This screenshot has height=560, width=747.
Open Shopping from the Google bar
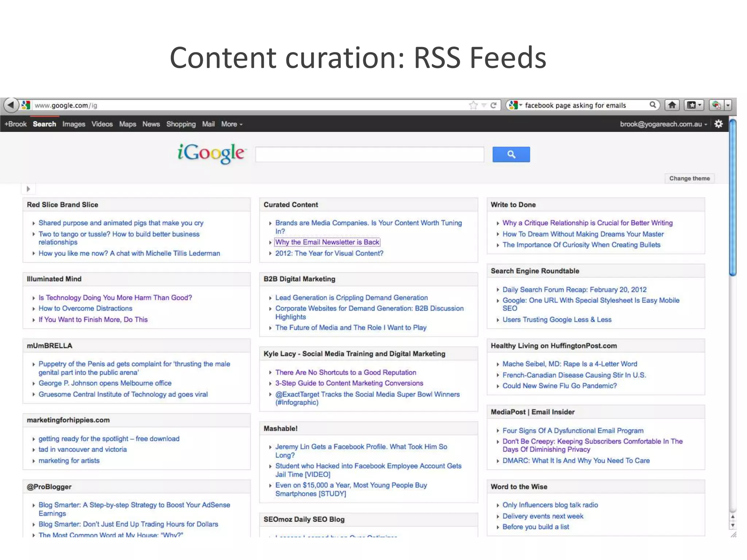point(181,124)
